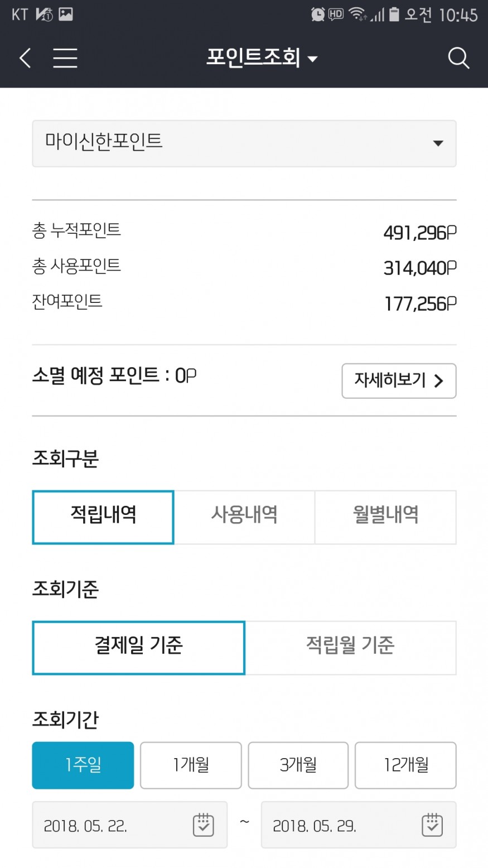This screenshot has width=488, height=868.
Task: Open the hamburger menu icon
Action: pos(65,58)
